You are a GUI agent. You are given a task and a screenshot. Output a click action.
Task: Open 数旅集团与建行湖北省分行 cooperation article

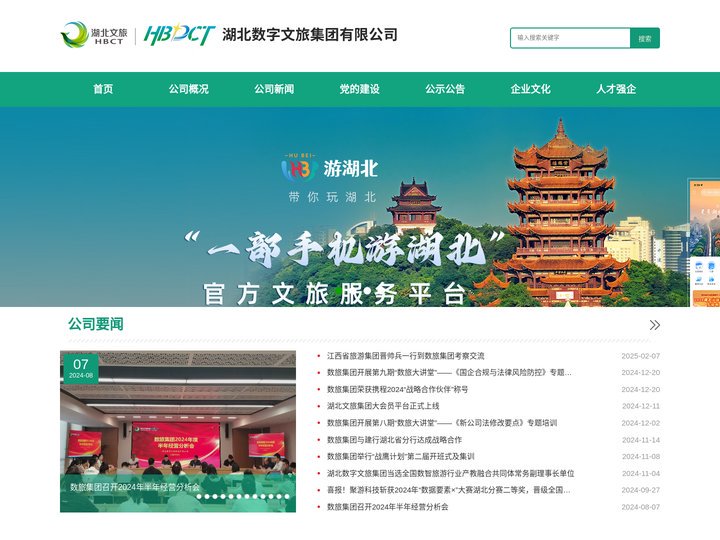click(394, 440)
